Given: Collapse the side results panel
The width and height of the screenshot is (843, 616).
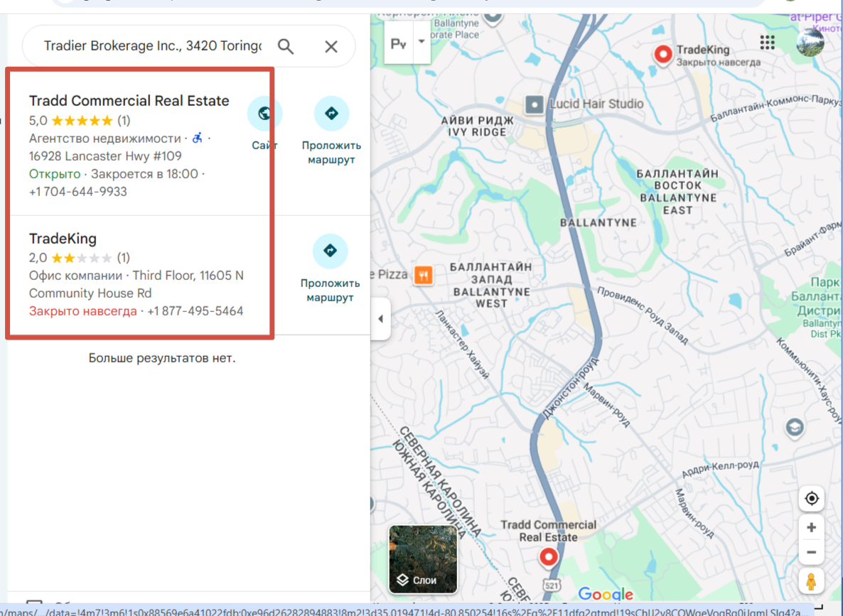Looking at the screenshot, I should click(x=380, y=319).
